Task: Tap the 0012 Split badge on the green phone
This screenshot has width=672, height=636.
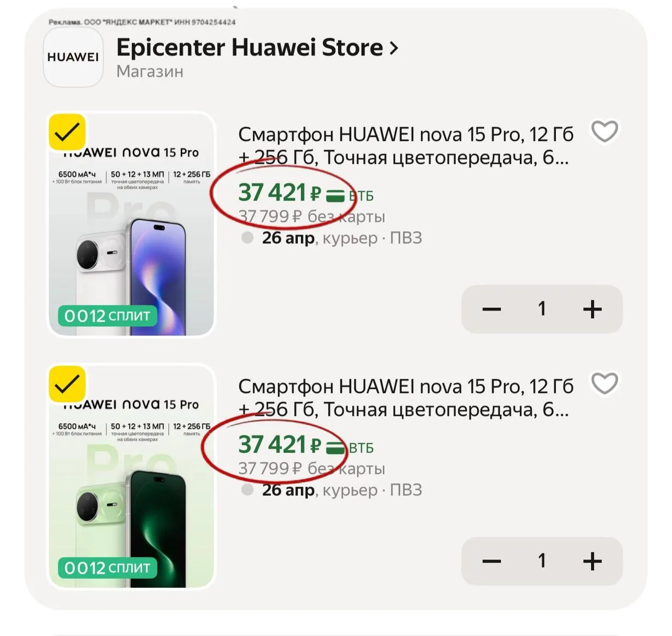Action: point(107,568)
